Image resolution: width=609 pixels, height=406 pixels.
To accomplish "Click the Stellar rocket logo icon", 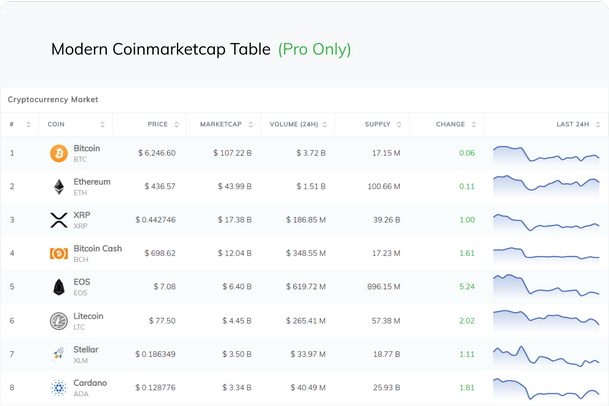I will coord(59,354).
